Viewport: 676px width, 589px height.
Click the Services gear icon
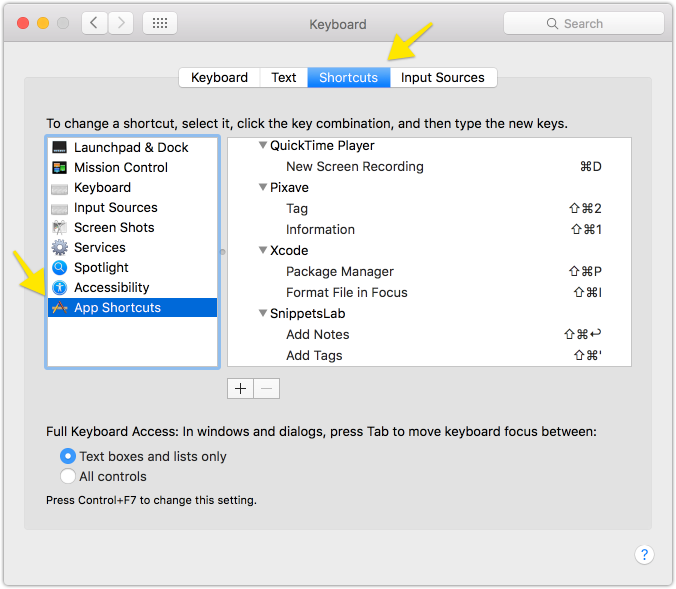click(x=59, y=248)
